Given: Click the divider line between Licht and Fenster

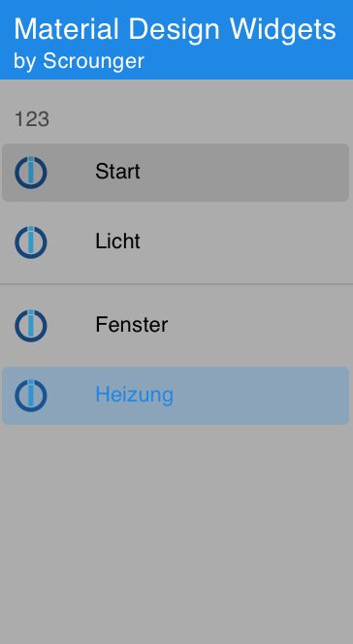Looking at the screenshot, I should point(176,284).
